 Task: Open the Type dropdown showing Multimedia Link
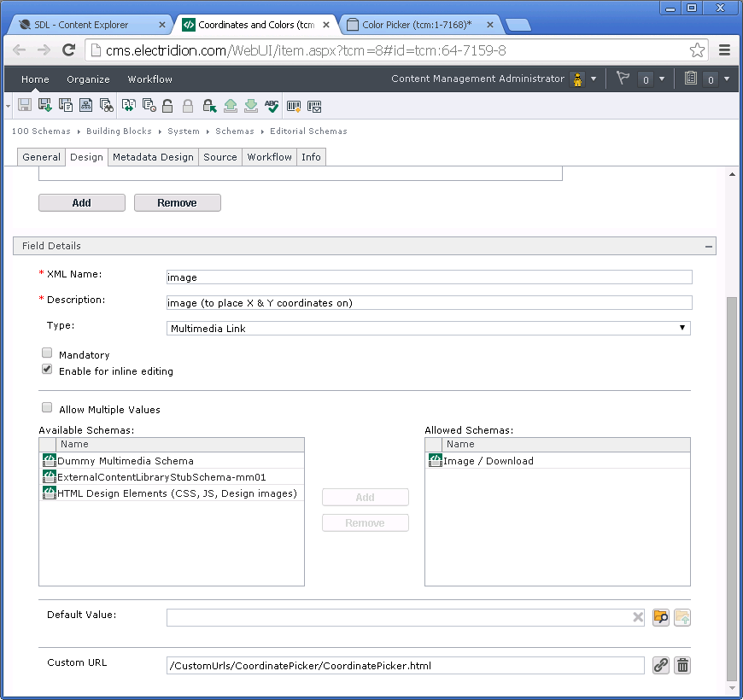click(429, 328)
